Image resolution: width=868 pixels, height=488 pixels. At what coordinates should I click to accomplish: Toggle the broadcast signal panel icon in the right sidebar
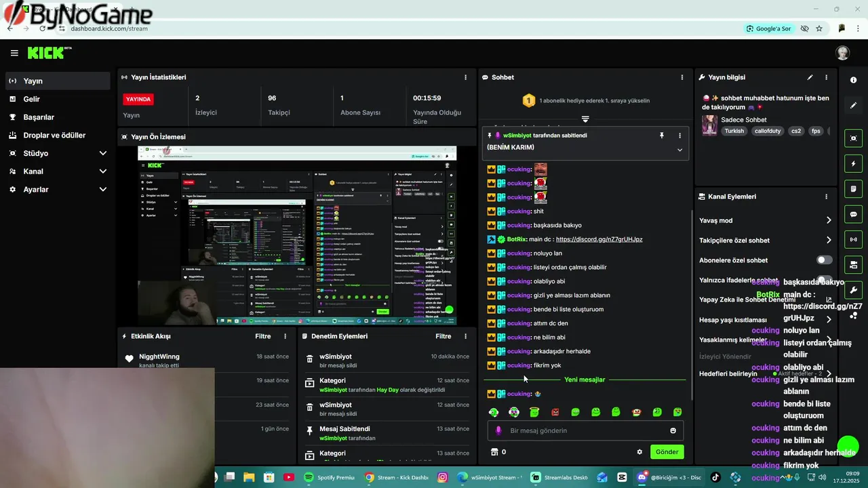point(853,239)
